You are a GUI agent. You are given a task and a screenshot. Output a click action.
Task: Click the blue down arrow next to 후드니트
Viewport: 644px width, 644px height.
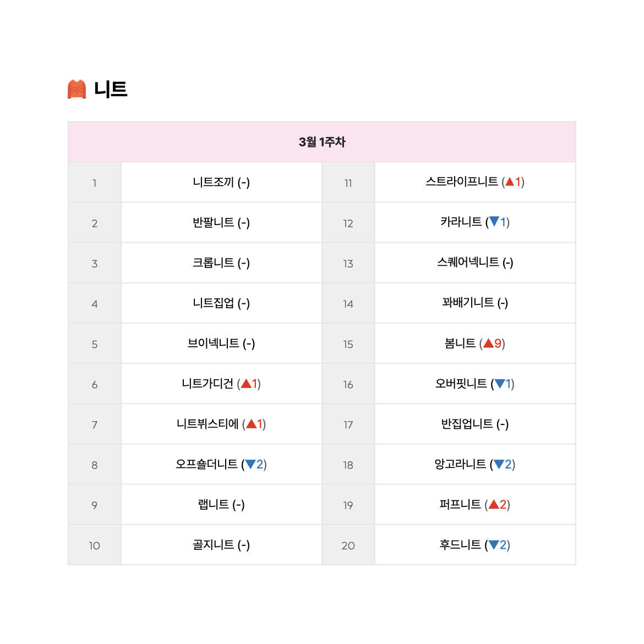pos(494,545)
